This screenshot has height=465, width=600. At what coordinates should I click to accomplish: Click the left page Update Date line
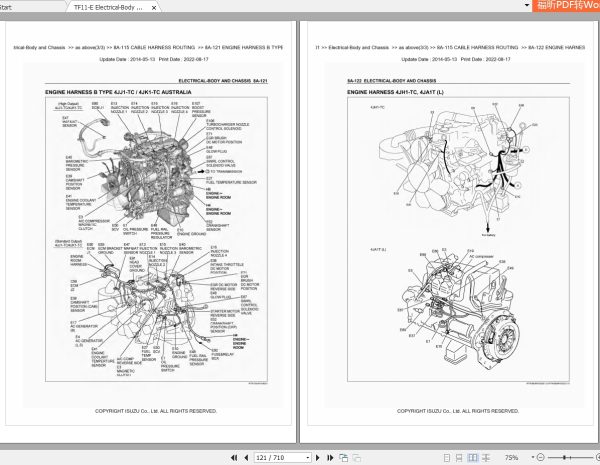pos(154,59)
